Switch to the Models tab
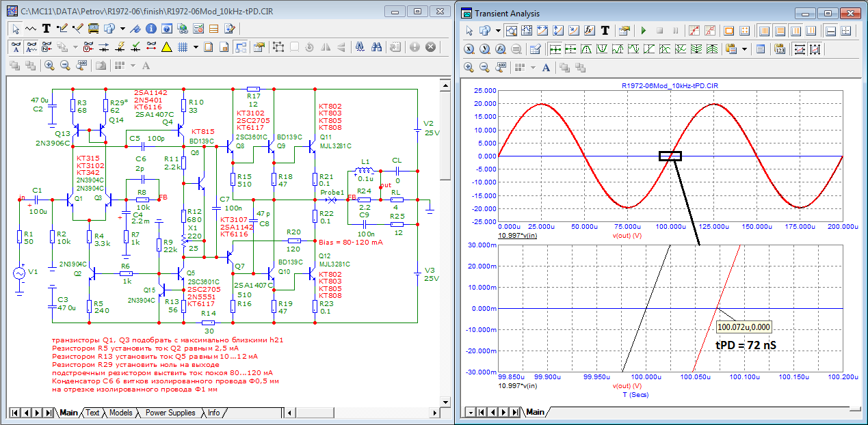Screen dimensions: 868x425 tap(120, 413)
